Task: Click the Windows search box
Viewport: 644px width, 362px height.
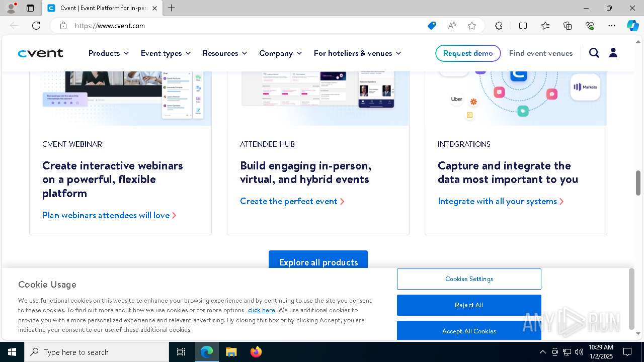Action: click(97, 352)
